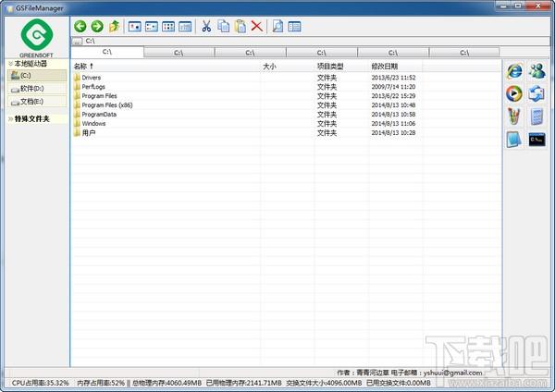Viewport: 555px width, 392px height.
Task: Paste from clipboard icon
Action: 240,26
